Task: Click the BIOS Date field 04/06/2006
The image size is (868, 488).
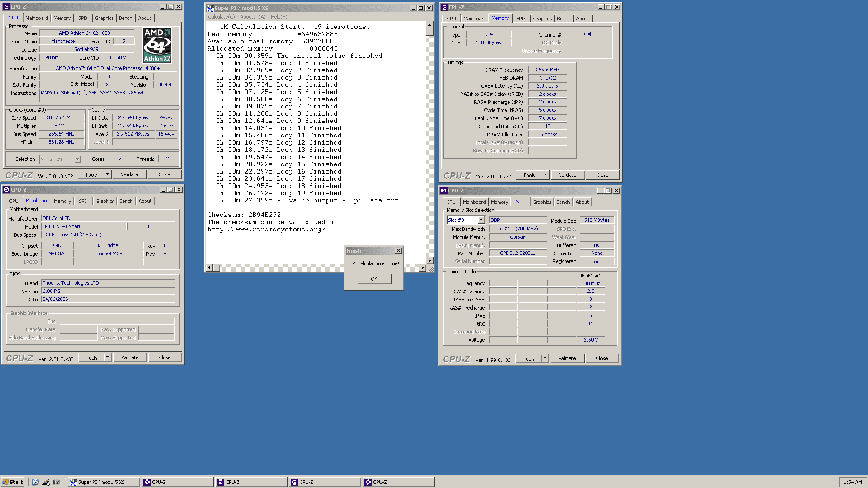Action: 108,299
